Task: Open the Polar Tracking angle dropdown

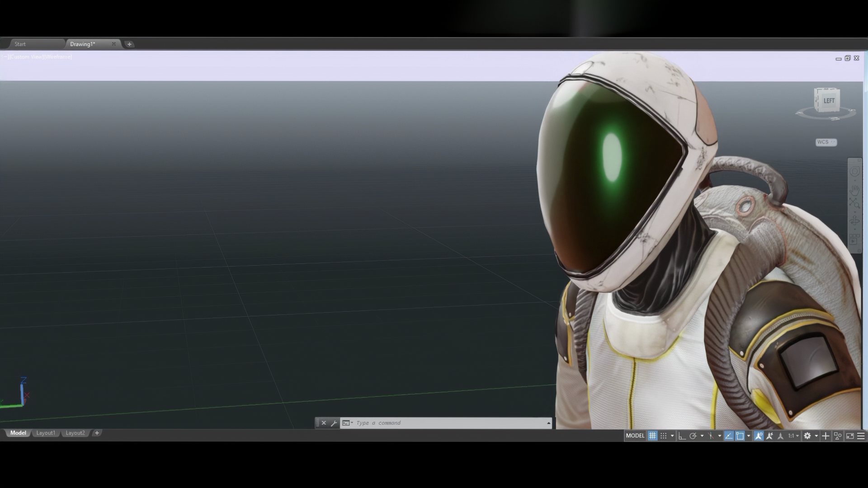Action: (x=702, y=436)
